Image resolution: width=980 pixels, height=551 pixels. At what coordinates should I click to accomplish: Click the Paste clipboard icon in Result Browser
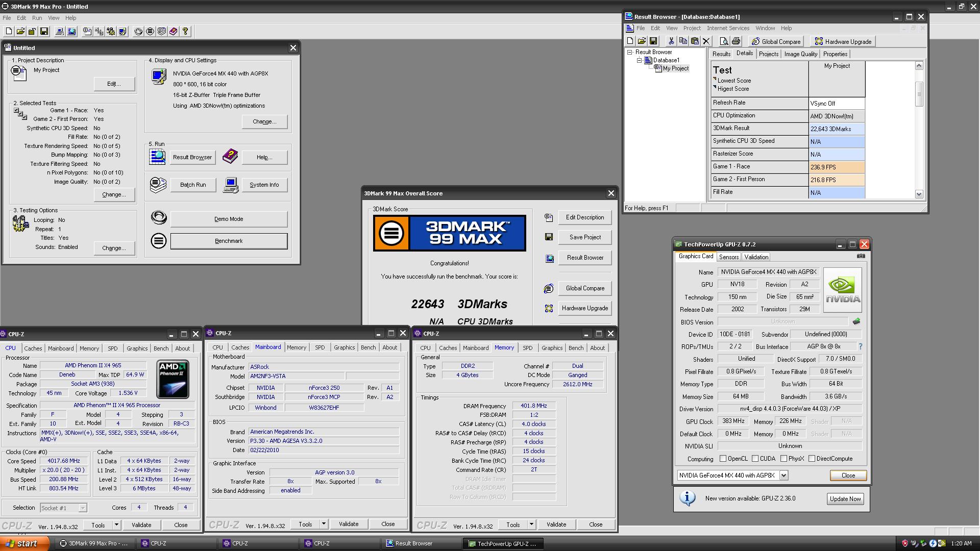pos(695,41)
